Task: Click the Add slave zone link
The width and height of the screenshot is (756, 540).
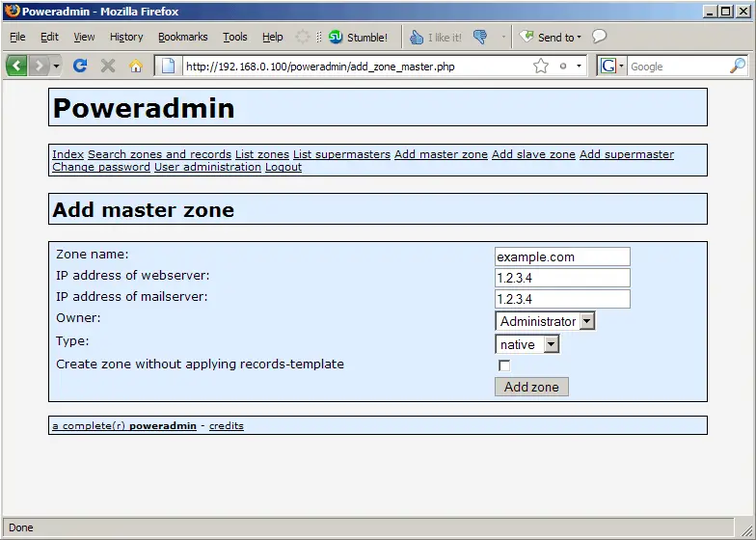Action: 534,154
